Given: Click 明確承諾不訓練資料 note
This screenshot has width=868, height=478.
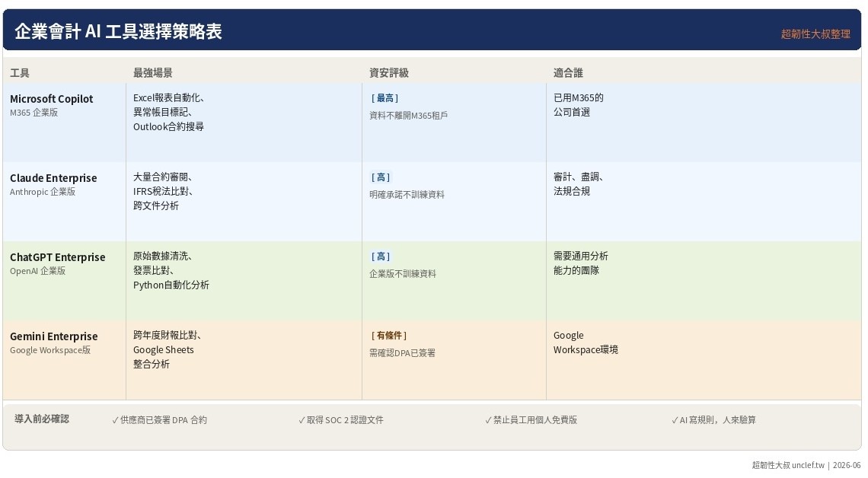Looking at the screenshot, I should tap(407, 194).
